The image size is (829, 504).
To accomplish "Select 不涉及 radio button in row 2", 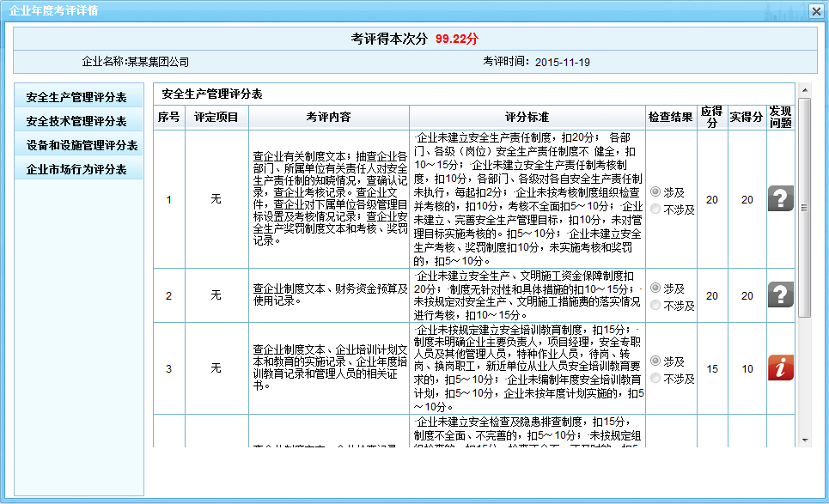I will pyautogui.click(x=656, y=305).
